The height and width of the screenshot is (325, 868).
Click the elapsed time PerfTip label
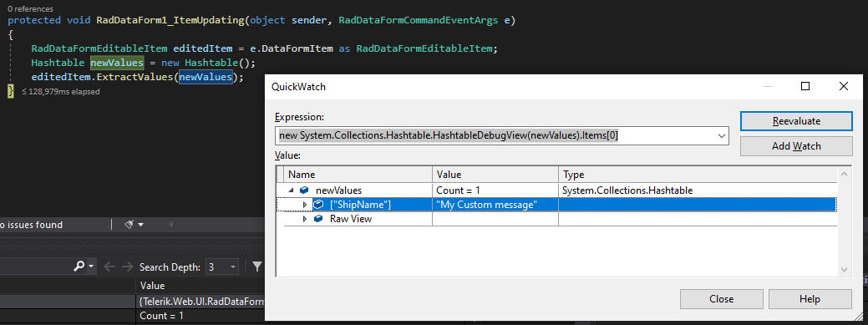(61, 91)
